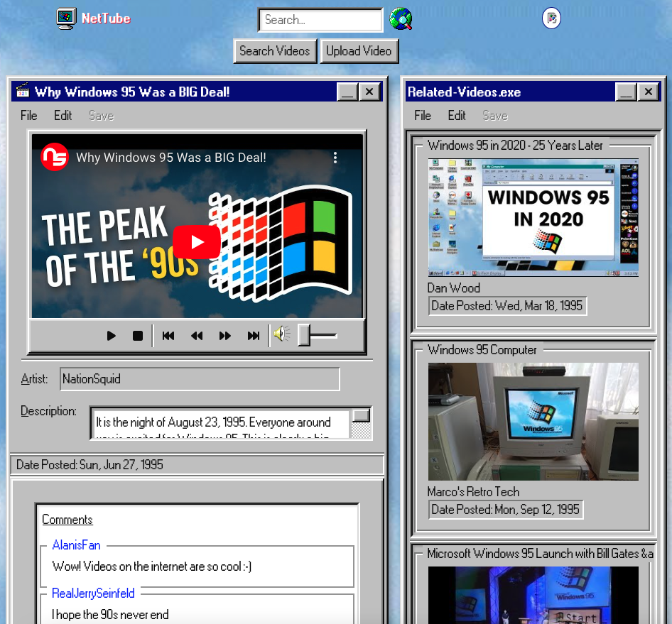672x624 pixels.
Task: Click the red NationSquid channel avatar
Action: pos(55,157)
